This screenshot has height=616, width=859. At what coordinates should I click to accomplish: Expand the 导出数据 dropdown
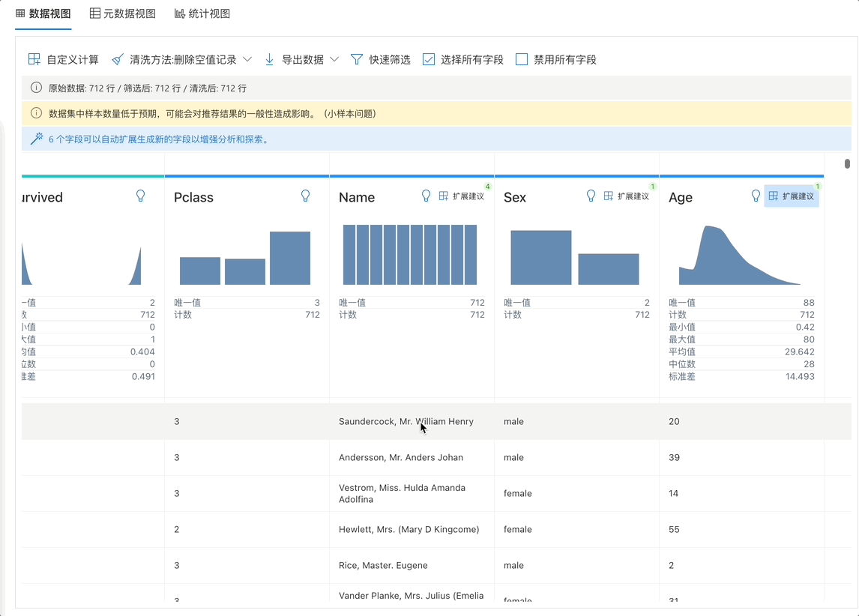pyautogui.click(x=334, y=58)
